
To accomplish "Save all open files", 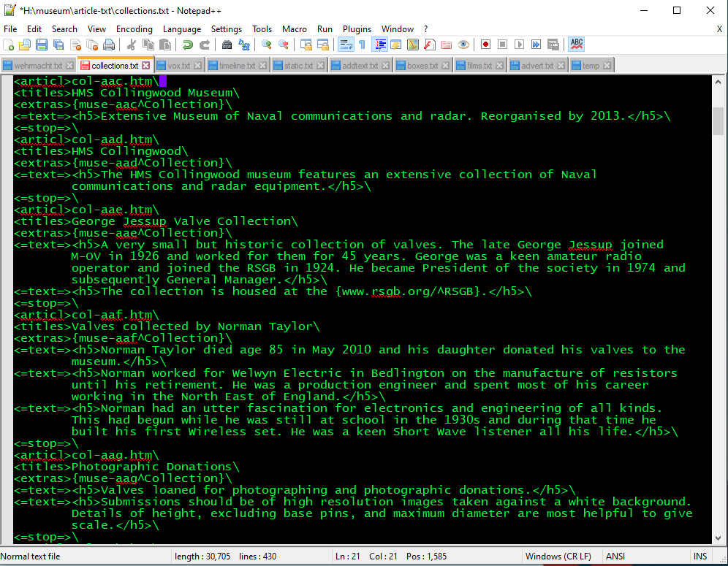I will pyautogui.click(x=58, y=45).
